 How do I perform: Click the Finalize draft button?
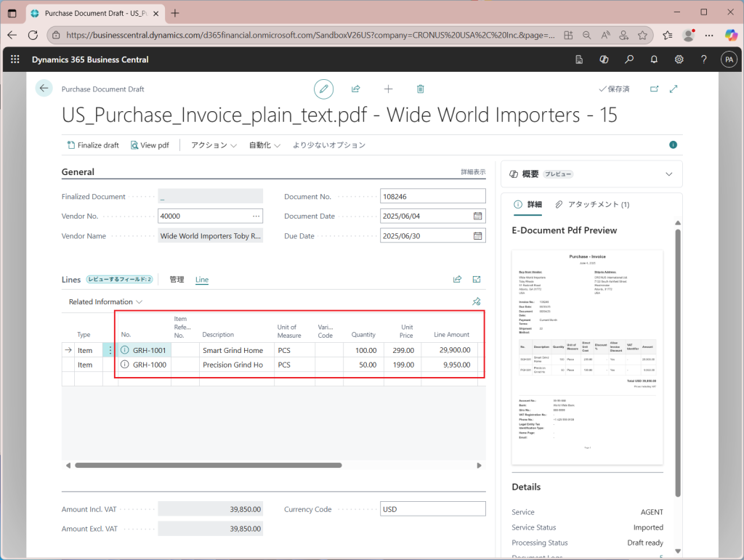(x=94, y=145)
